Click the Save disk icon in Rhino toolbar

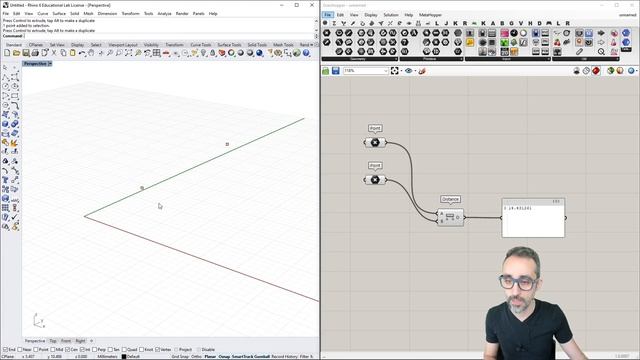(x=26, y=53)
